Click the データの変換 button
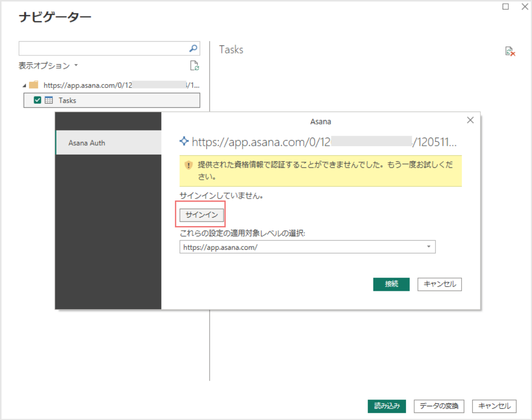Screen dimensions: 532x420 click(x=439, y=406)
